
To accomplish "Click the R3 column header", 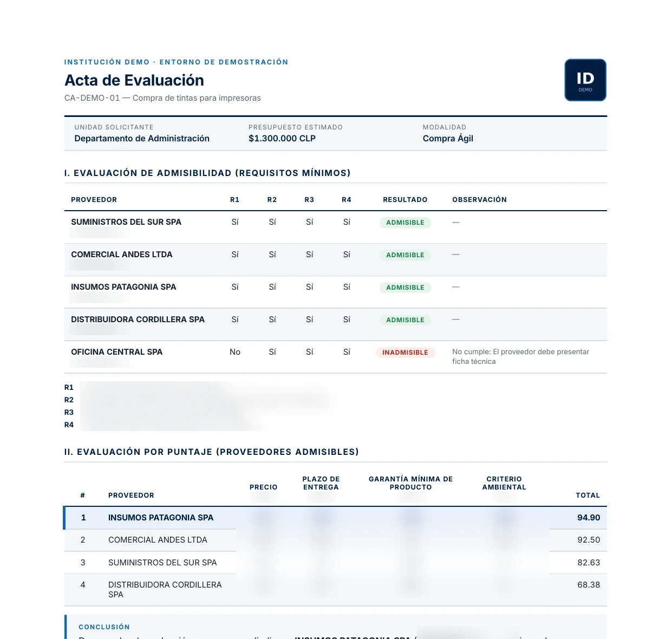I will (x=309, y=200).
